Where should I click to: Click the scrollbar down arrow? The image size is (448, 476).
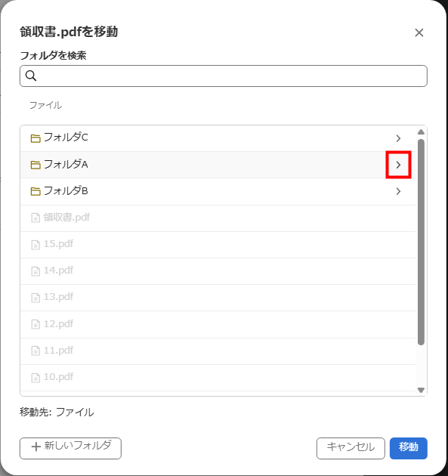point(421,390)
